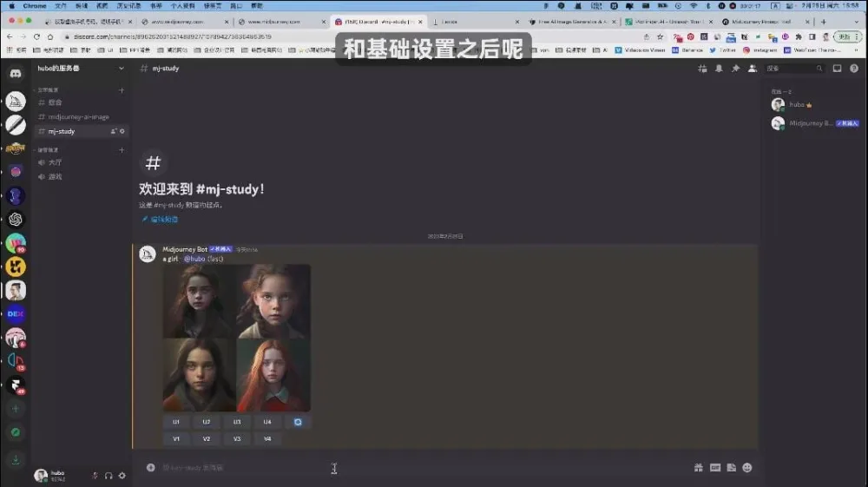
Task: Open user settings gear next to headphones
Action: click(x=122, y=475)
